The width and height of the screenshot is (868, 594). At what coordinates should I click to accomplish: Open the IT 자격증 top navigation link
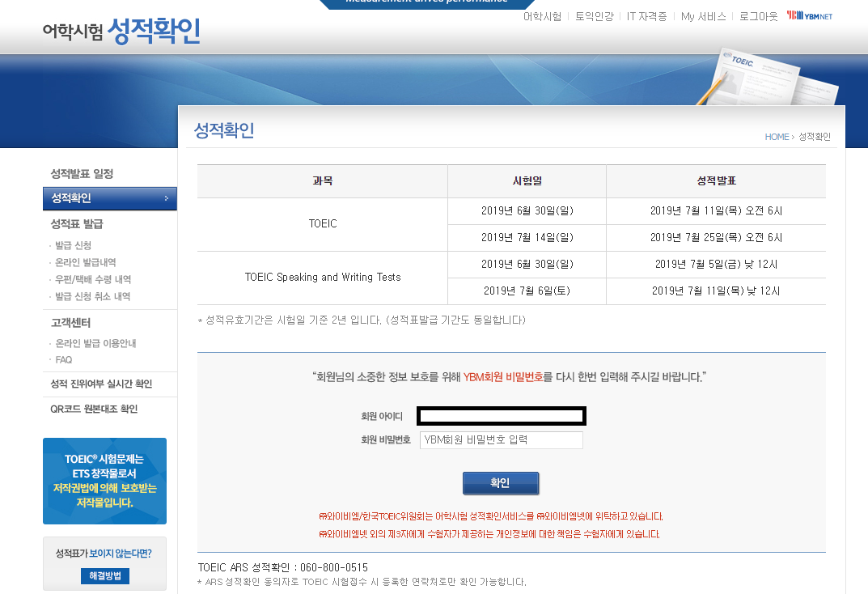(646, 17)
